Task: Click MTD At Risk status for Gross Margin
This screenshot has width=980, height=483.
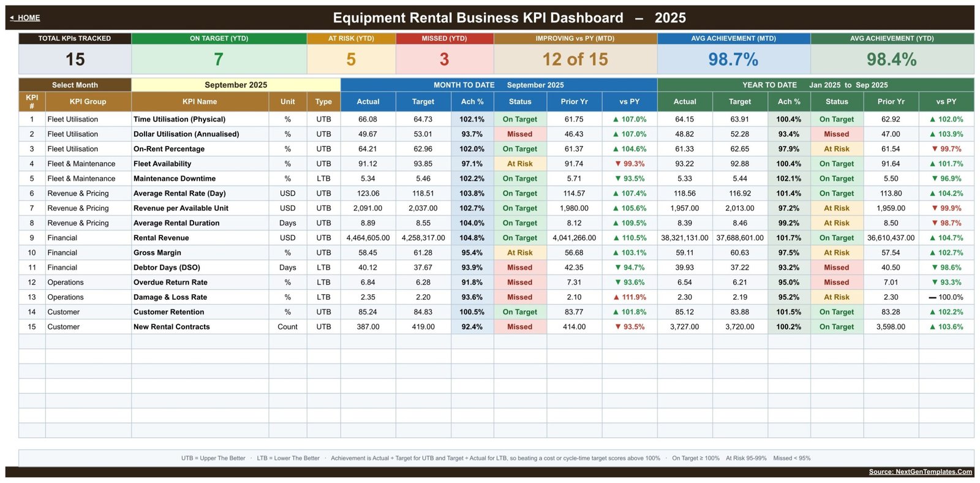Action: tap(520, 253)
